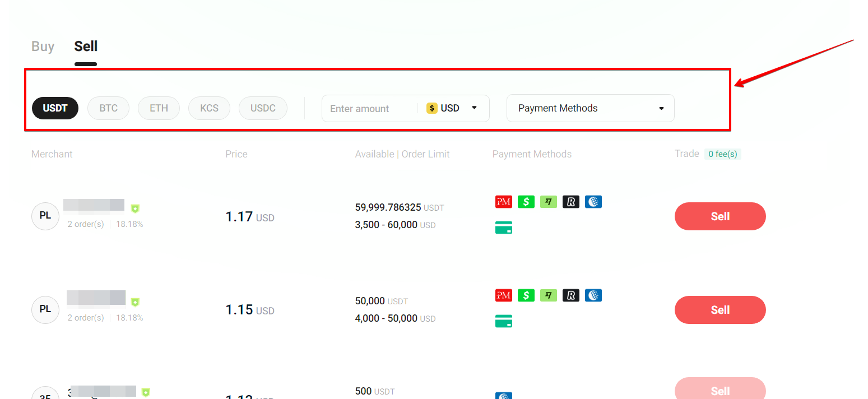Select the USDT coin filter
This screenshot has width=868, height=399.
55,108
